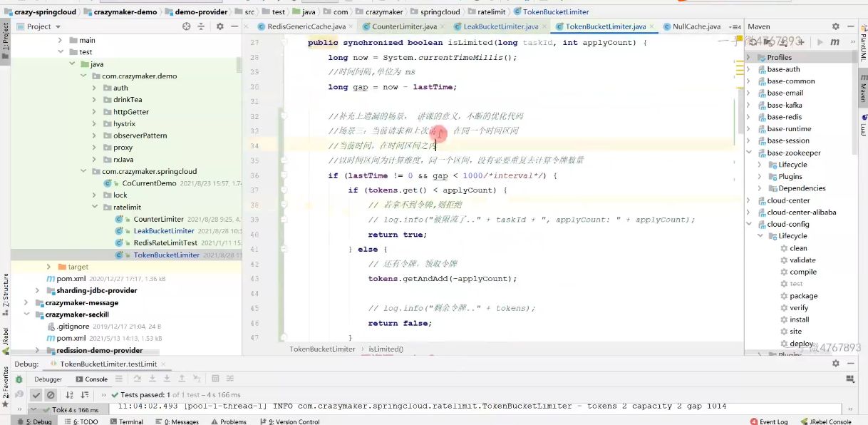
Task: Run the Maven 'install' lifecycle goal
Action: (x=799, y=319)
